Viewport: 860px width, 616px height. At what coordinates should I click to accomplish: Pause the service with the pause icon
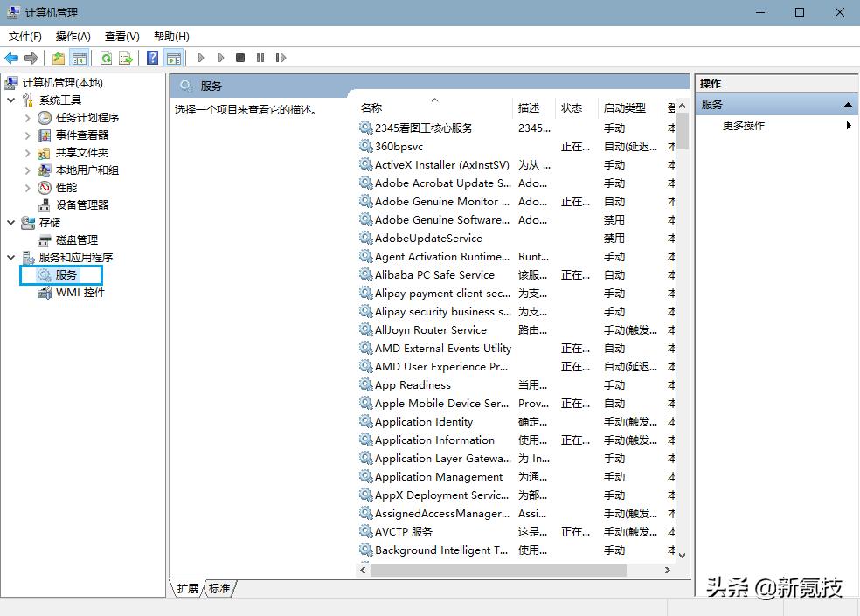click(260, 58)
